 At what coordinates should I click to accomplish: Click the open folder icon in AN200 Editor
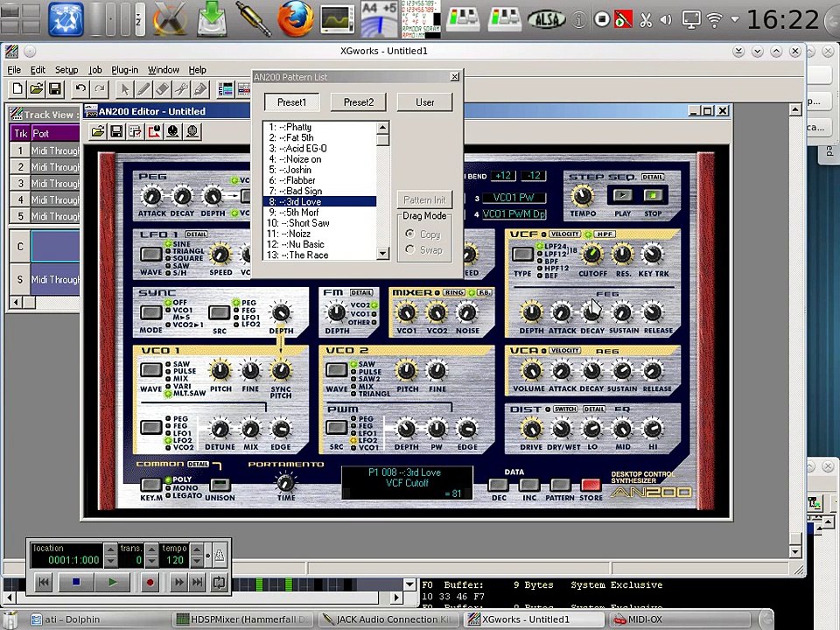point(97,131)
